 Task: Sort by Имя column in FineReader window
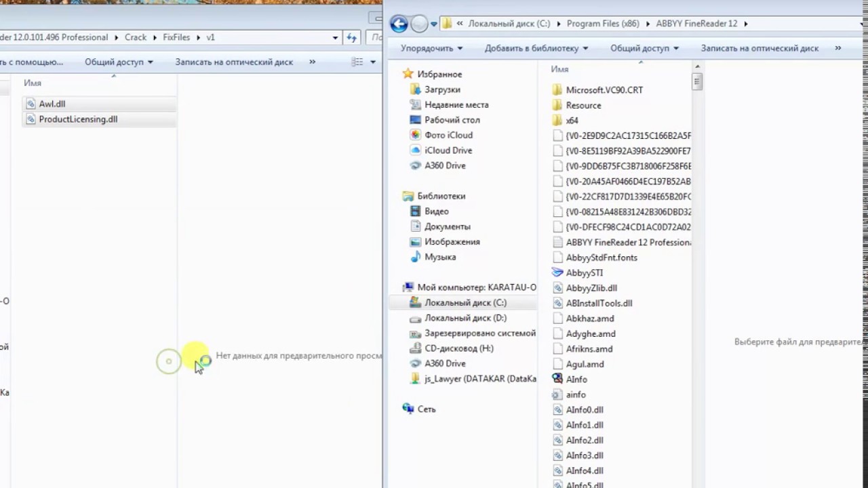click(x=559, y=69)
